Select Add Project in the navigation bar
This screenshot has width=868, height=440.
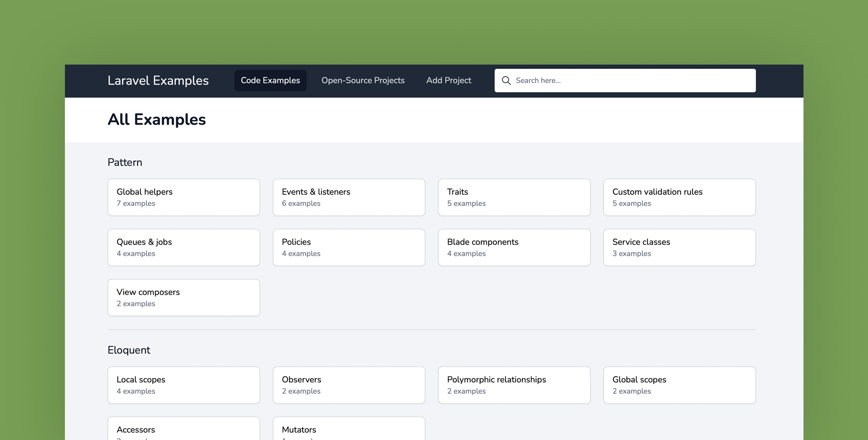tap(448, 80)
